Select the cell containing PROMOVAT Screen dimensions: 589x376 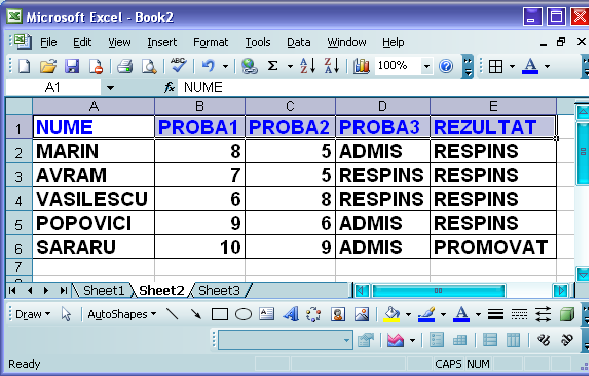[x=493, y=247]
